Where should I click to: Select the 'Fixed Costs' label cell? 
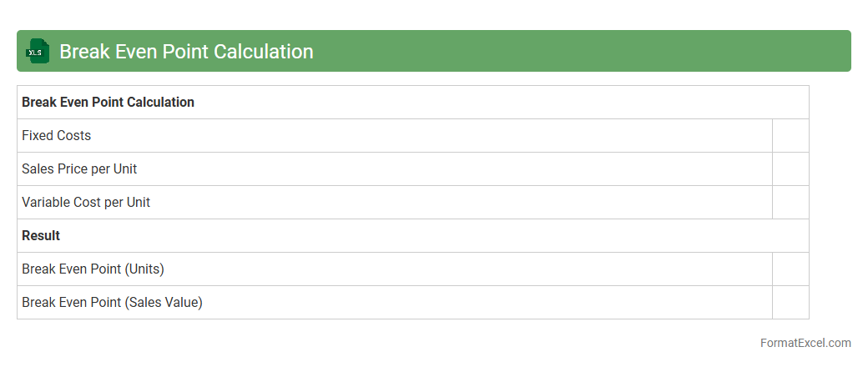57,136
